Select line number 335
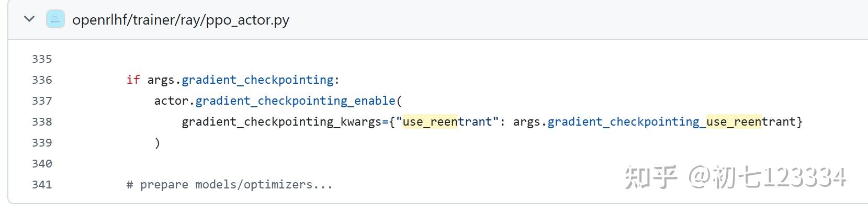This screenshot has width=868, height=212. (42, 59)
